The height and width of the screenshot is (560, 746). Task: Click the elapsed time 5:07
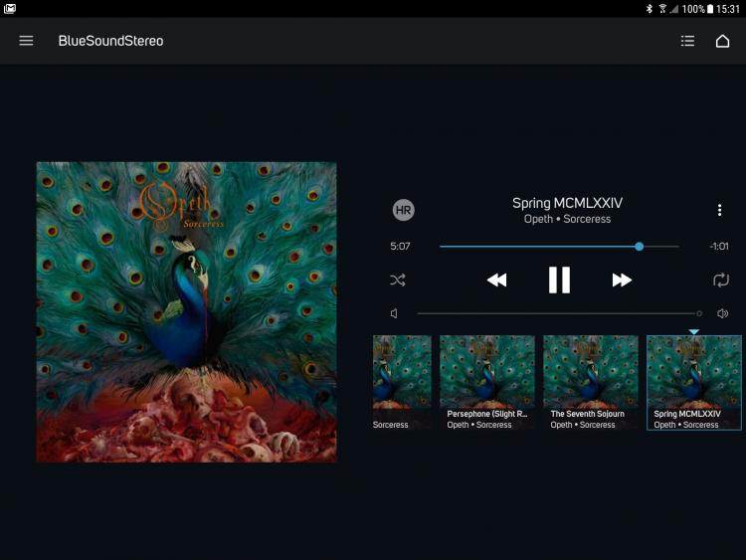tap(400, 247)
